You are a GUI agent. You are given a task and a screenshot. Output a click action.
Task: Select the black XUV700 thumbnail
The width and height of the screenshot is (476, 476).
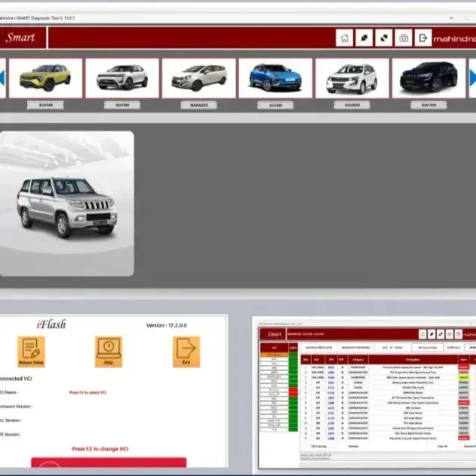coord(429,78)
